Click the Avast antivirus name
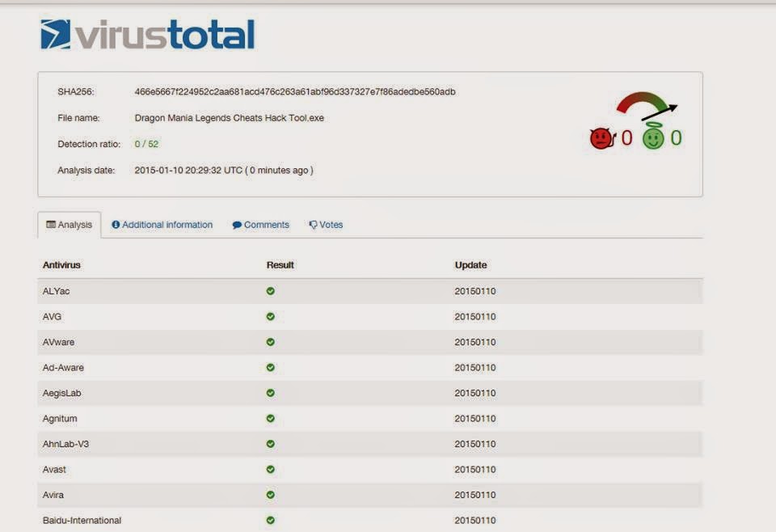 (54, 469)
